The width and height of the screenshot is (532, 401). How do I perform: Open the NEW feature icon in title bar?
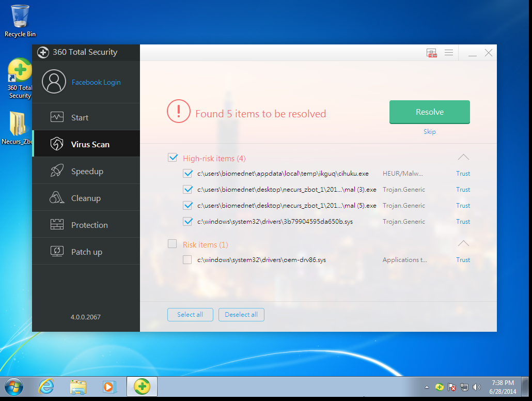pos(432,53)
